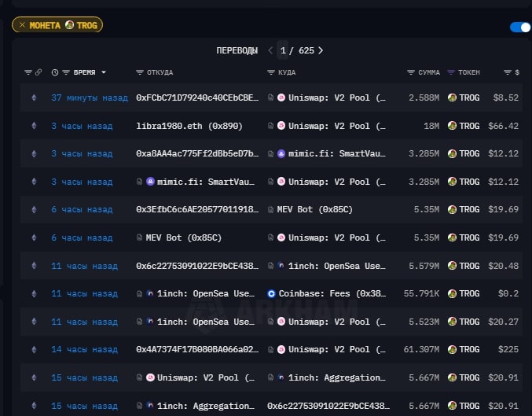
Task: Open Coinbase: Fees (0x38 recipient
Action: (332, 293)
